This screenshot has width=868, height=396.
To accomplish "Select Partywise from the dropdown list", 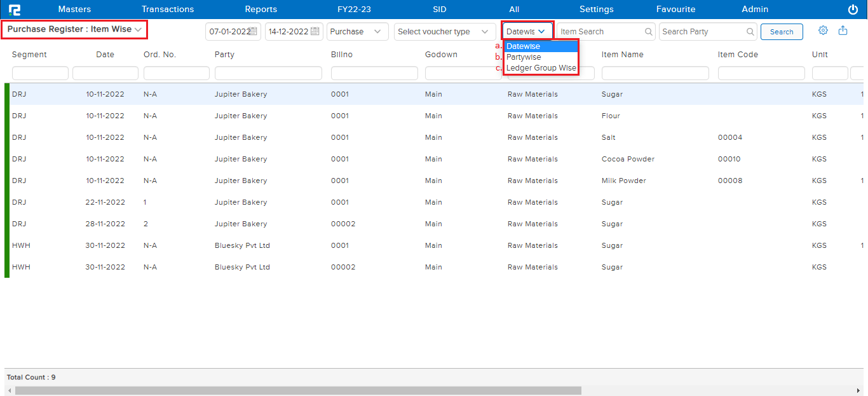I will point(524,57).
